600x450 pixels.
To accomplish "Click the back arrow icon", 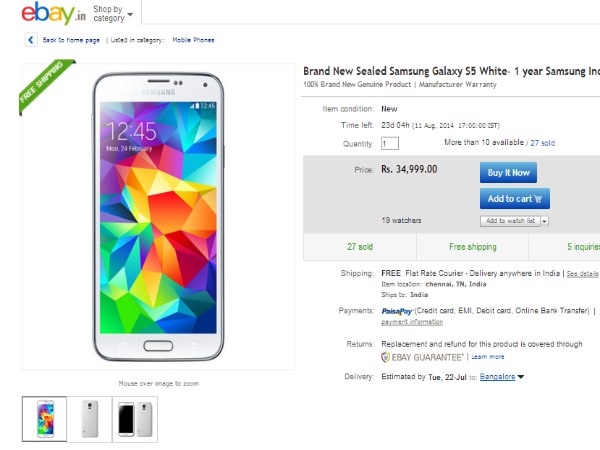I will 30,40.
